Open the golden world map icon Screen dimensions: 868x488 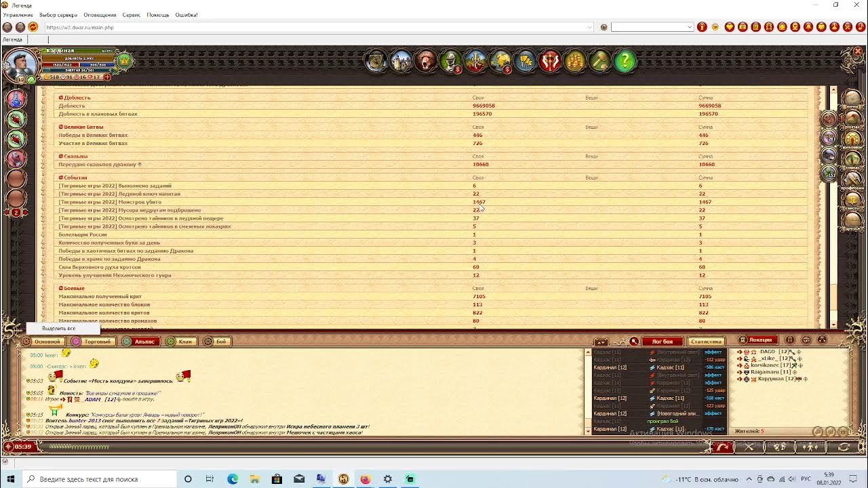click(500, 62)
